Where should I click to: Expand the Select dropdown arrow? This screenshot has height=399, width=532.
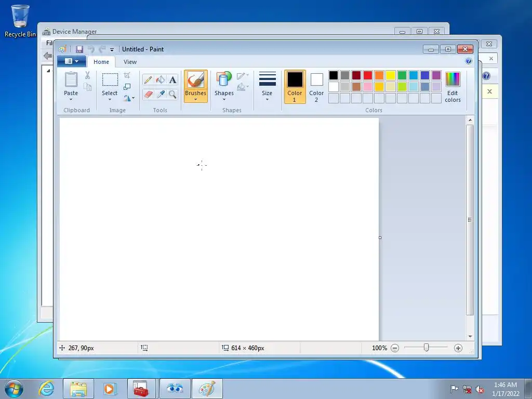click(x=110, y=99)
